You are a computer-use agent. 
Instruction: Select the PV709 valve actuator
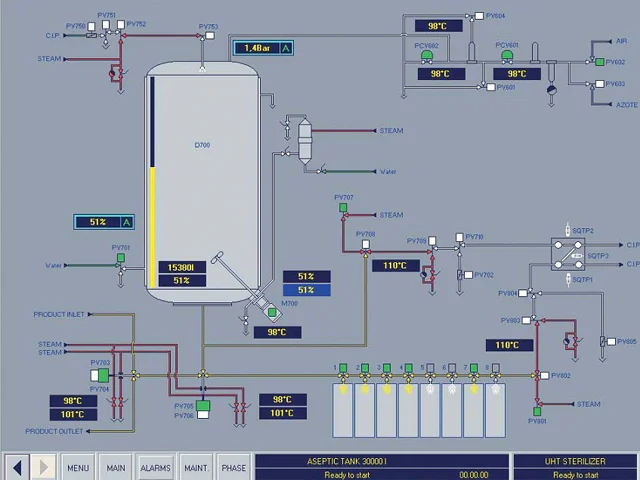(432, 241)
